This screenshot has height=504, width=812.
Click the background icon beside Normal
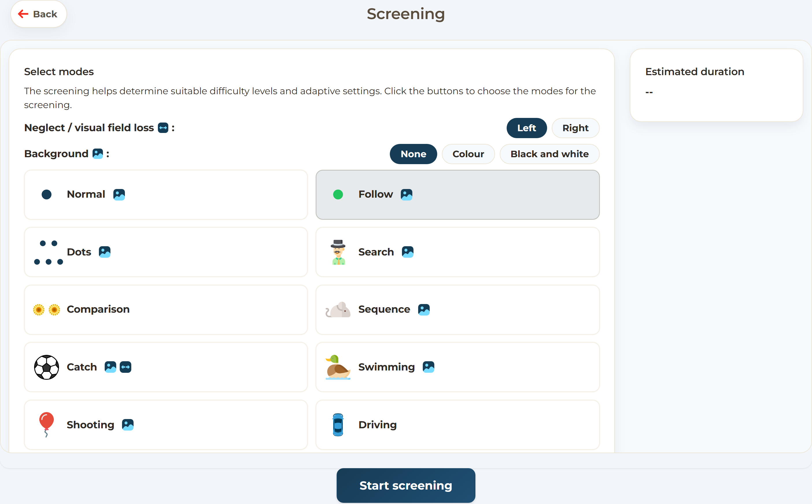click(x=119, y=194)
